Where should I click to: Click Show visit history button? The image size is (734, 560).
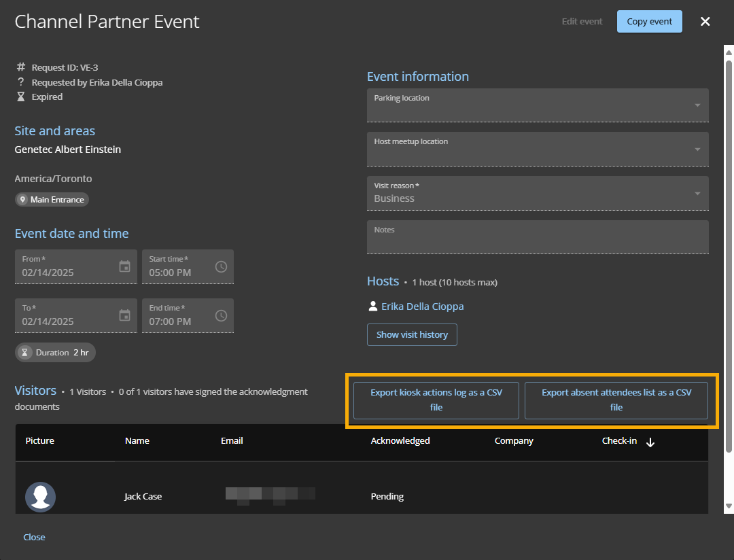[x=412, y=334]
